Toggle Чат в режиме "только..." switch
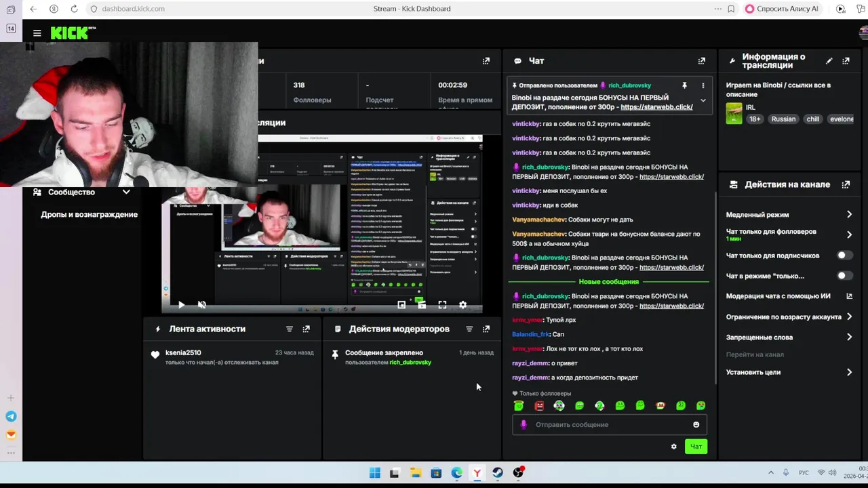868x488 pixels. (x=844, y=276)
